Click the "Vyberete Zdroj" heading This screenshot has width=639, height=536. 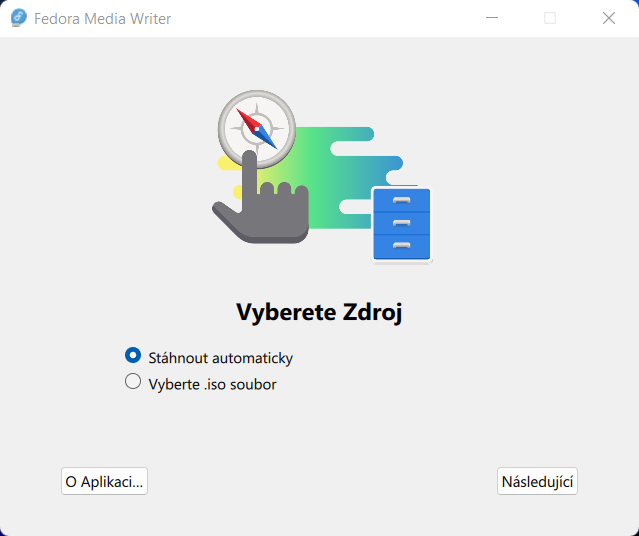click(x=319, y=312)
